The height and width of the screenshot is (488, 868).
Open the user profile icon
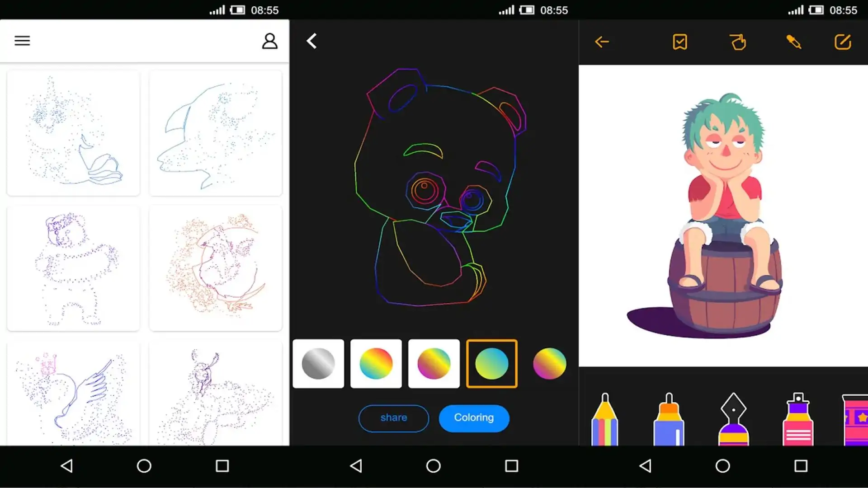coord(270,41)
